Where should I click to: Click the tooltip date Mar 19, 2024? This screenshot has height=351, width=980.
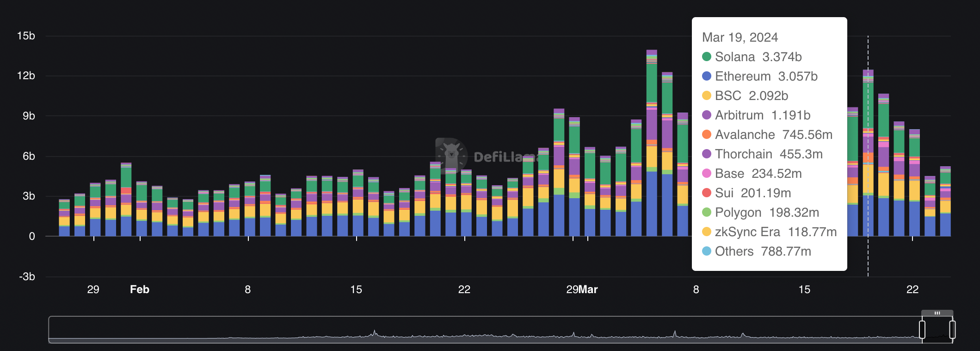(x=740, y=37)
